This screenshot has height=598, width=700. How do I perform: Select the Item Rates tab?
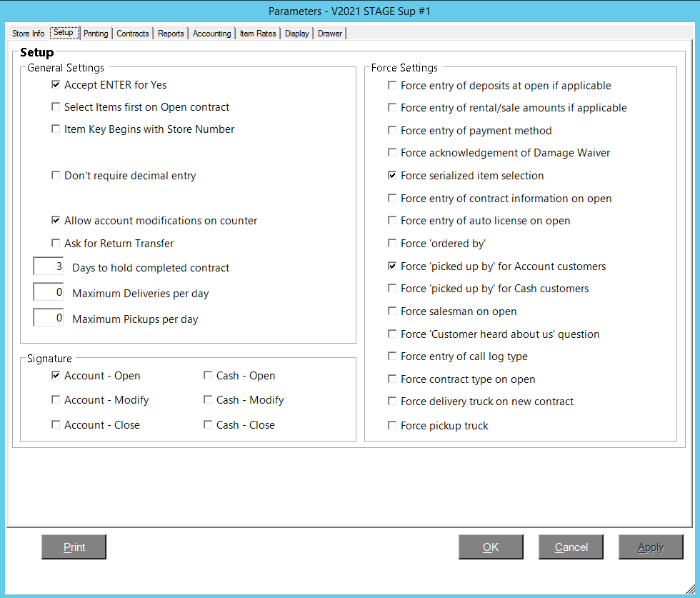[x=258, y=34]
